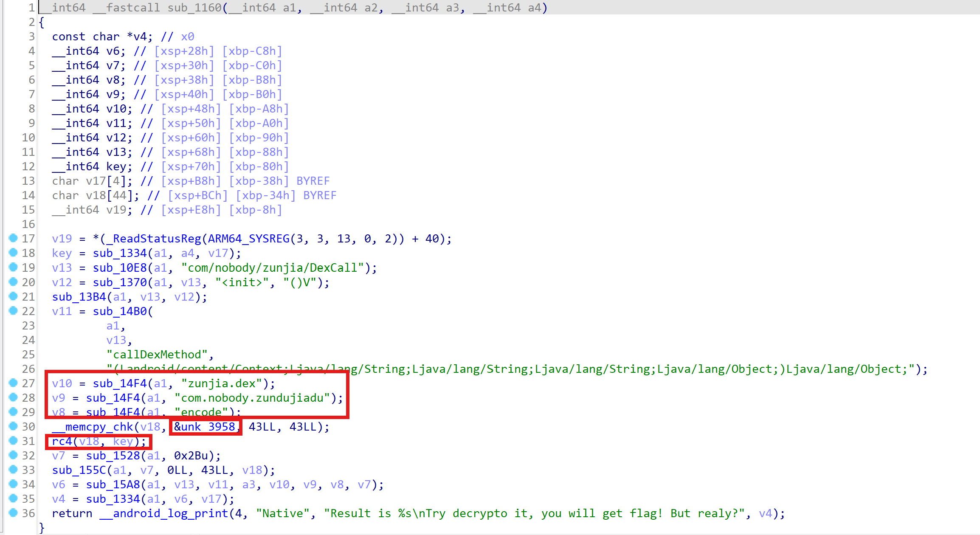The image size is (980, 535).
Task: Select the "zunjia.dex" string literal
Action: click(222, 383)
